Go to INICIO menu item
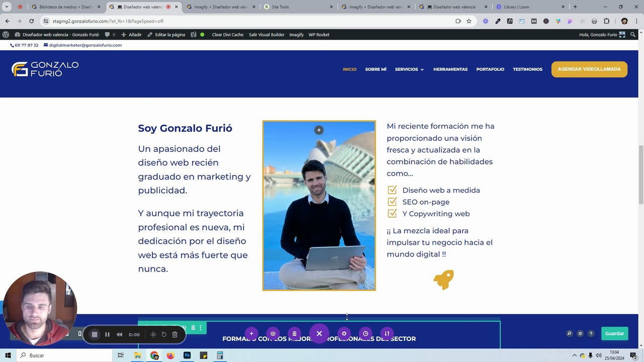Viewport: 644px width, 362px height. [x=350, y=69]
